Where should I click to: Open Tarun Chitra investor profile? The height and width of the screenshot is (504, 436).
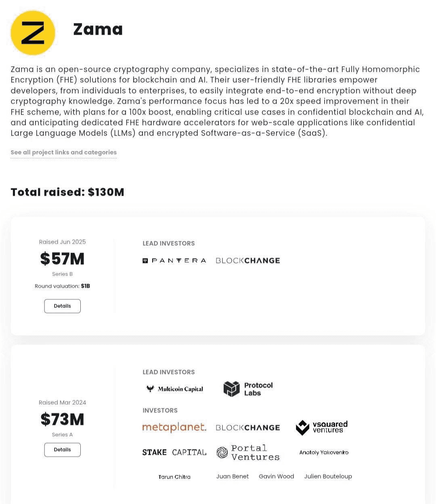(174, 477)
